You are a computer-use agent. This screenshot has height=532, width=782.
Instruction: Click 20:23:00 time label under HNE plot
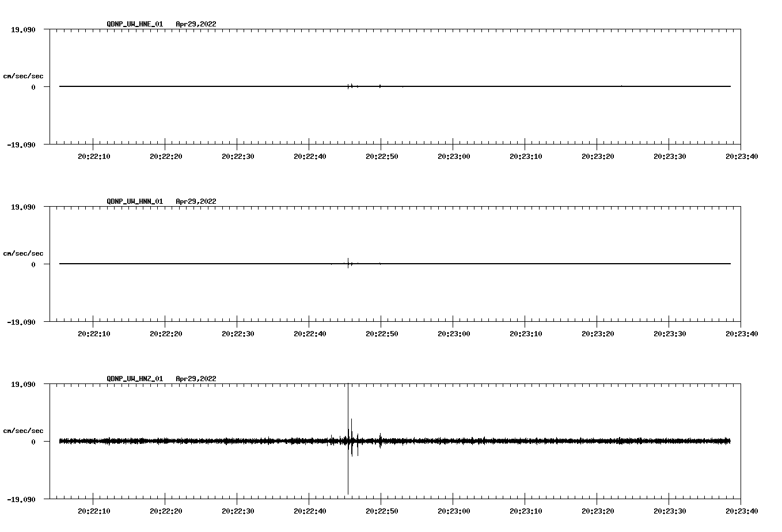454,156
